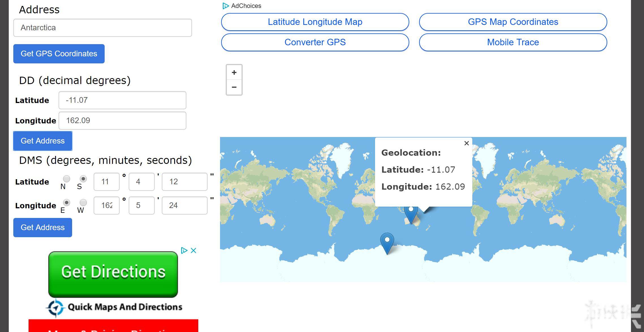Zoom out the map with minus

234,87
